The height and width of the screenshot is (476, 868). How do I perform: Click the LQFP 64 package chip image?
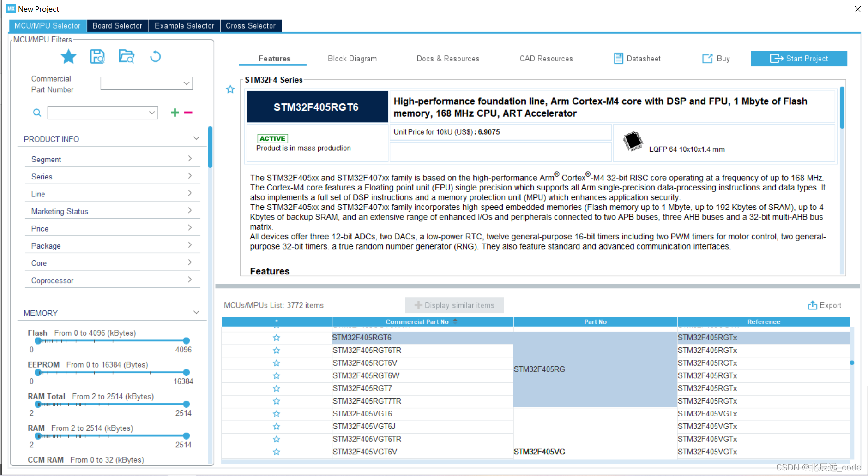pos(633,141)
